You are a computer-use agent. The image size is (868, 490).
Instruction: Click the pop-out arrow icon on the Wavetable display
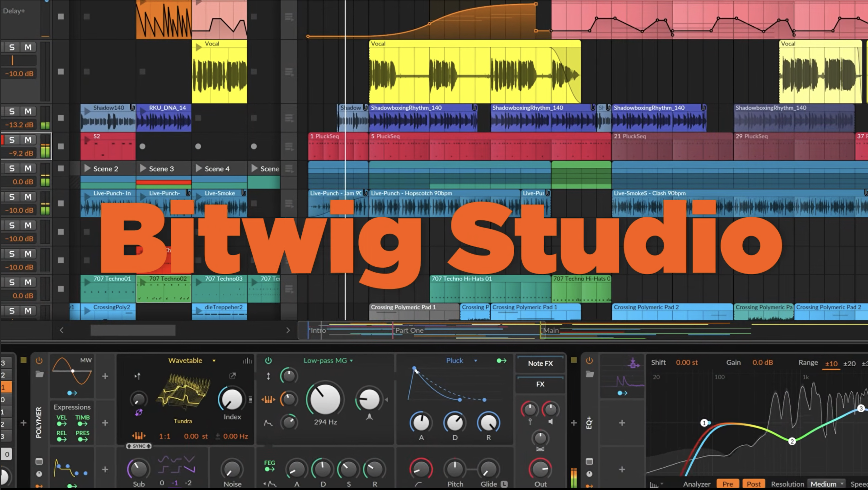tap(233, 377)
